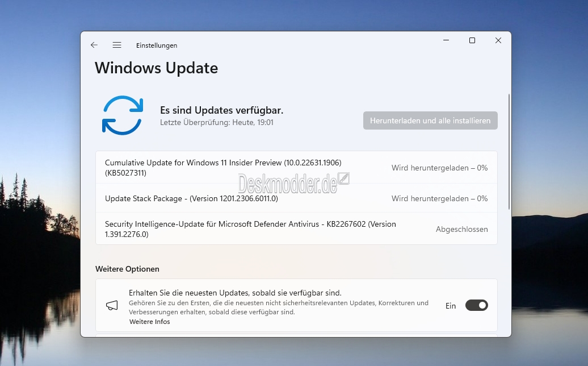Click the megaphone icon beside latest updates option
This screenshot has width=588, height=366.
pyautogui.click(x=112, y=306)
